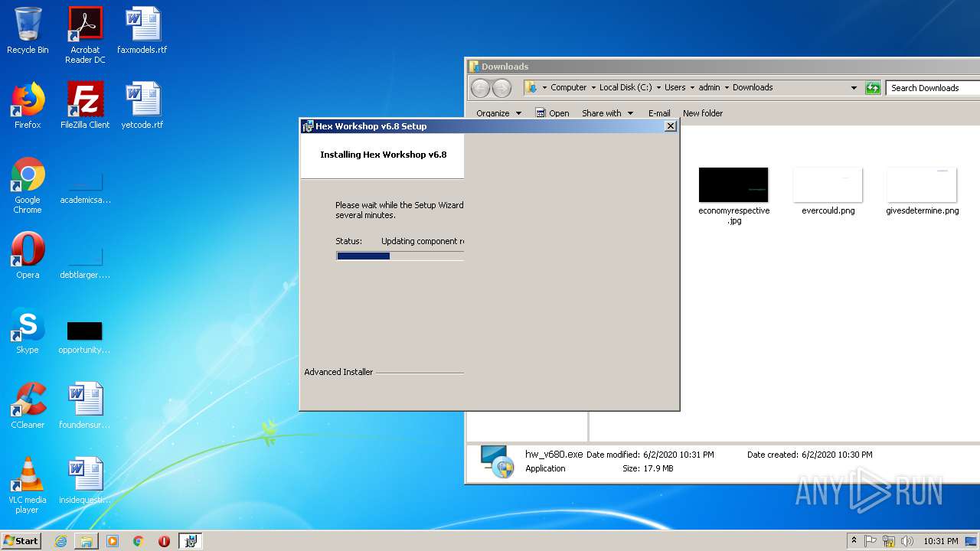Click the Search Downloads field

(x=933, y=88)
